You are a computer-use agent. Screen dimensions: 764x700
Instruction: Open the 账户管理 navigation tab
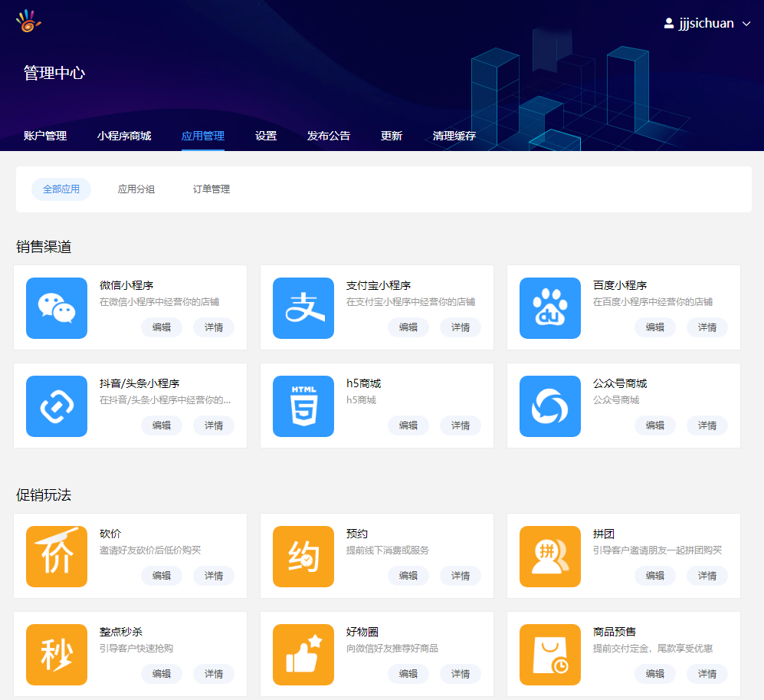(45, 136)
